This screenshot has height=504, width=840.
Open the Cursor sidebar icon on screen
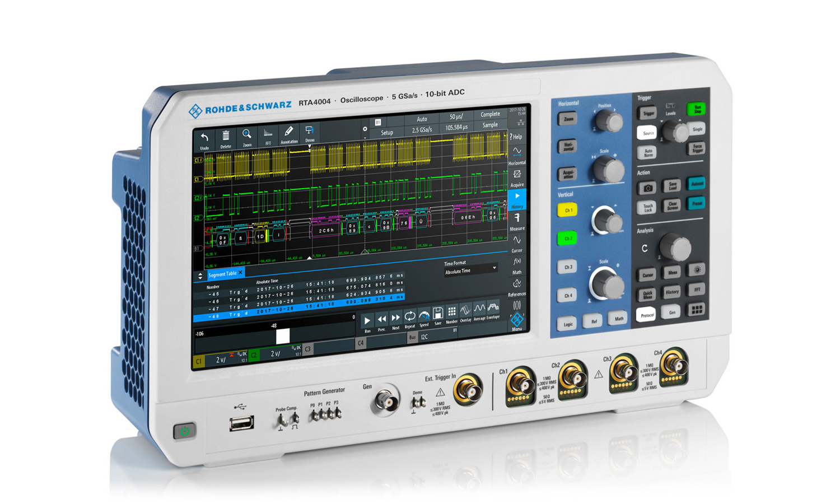pyautogui.click(x=517, y=244)
